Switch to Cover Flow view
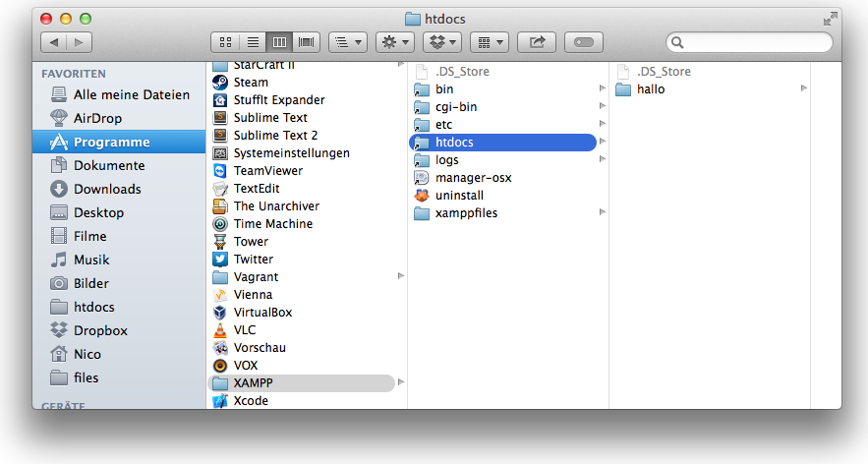The height and width of the screenshot is (464, 868). (308, 42)
